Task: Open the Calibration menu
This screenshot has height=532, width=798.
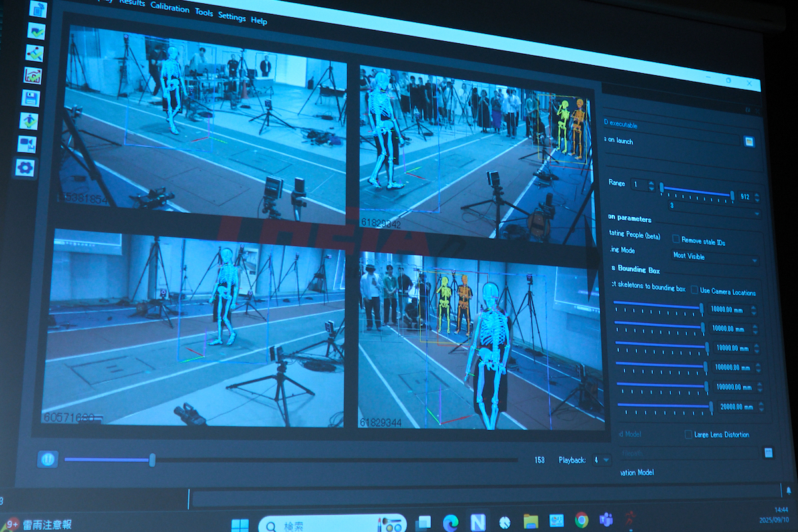Action: 170,7
